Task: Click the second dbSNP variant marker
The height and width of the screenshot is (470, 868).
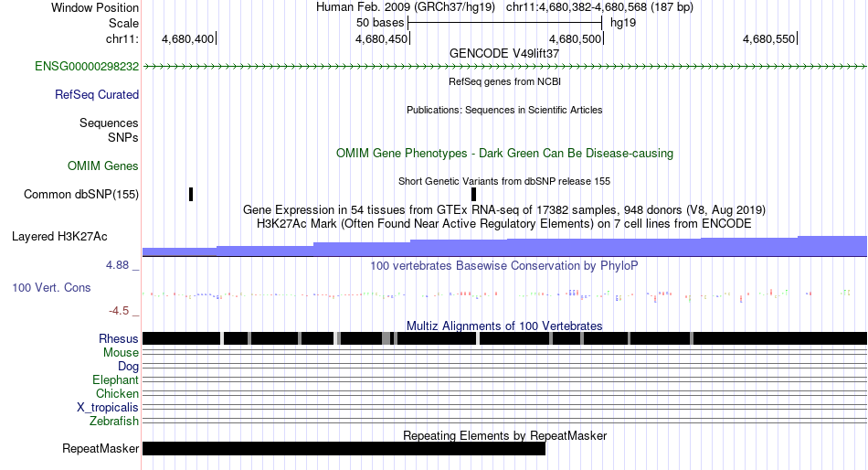Action: pyautogui.click(x=474, y=194)
